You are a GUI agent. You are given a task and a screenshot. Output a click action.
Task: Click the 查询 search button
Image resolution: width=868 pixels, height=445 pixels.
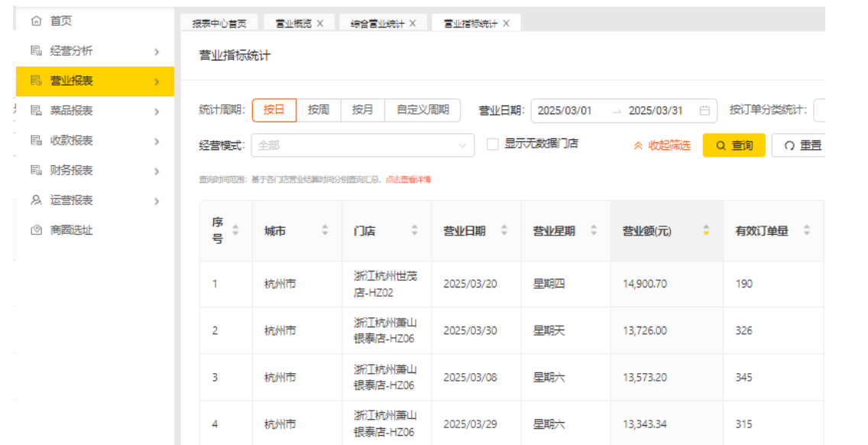[x=734, y=145]
